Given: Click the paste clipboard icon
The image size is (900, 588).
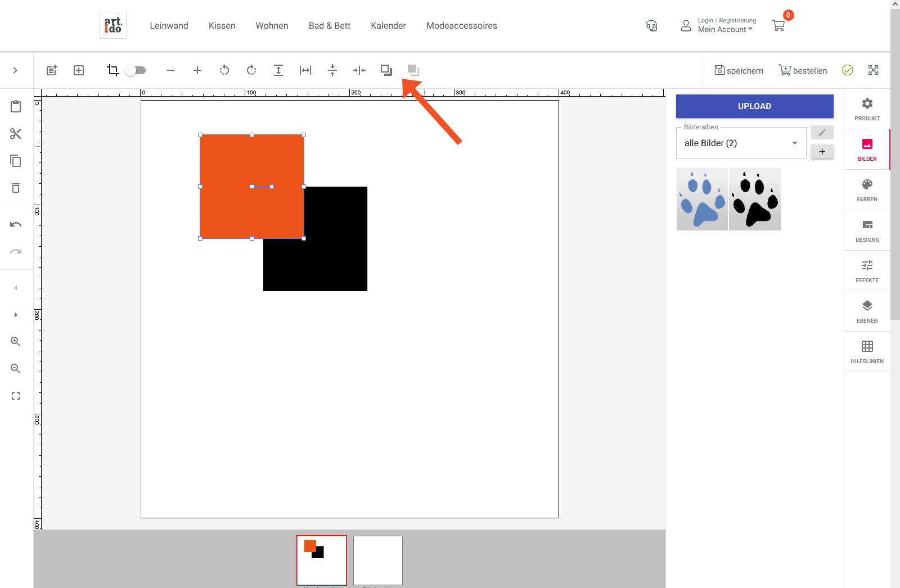Looking at the screenshot, I should click(x=16, y=106).
